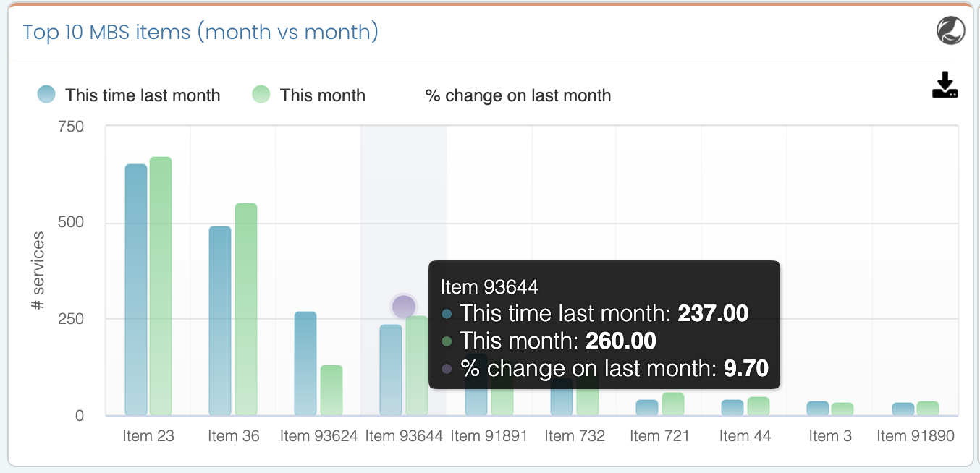Click Item 23 blue last-month bar

(136, 289)
